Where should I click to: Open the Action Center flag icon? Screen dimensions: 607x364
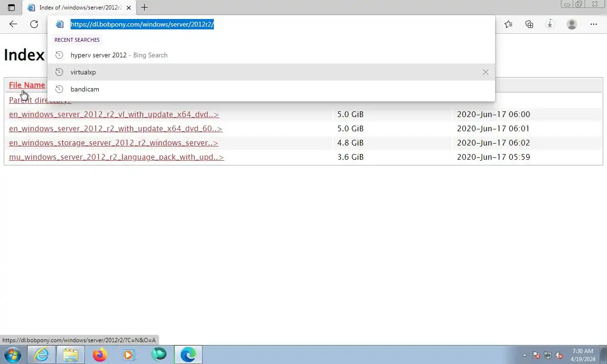pyautogui.click(x=536, y=355)
